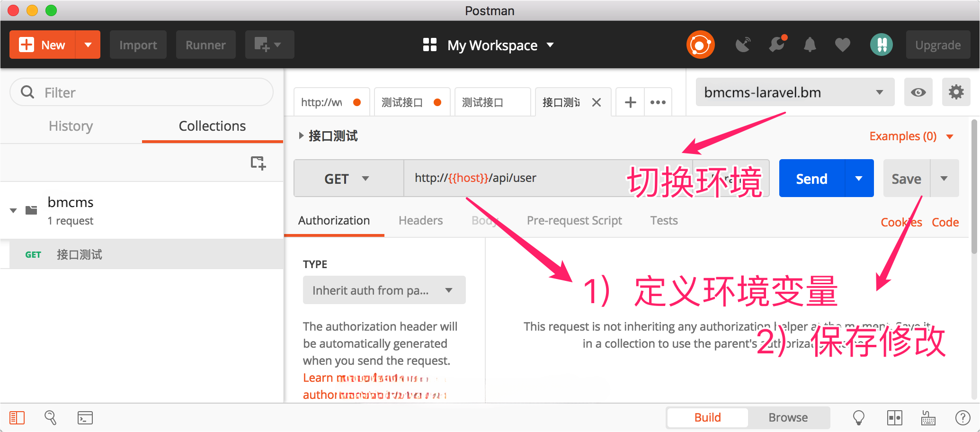
Task: Open keyboard shortcuts icon
Action: [928, 418]
